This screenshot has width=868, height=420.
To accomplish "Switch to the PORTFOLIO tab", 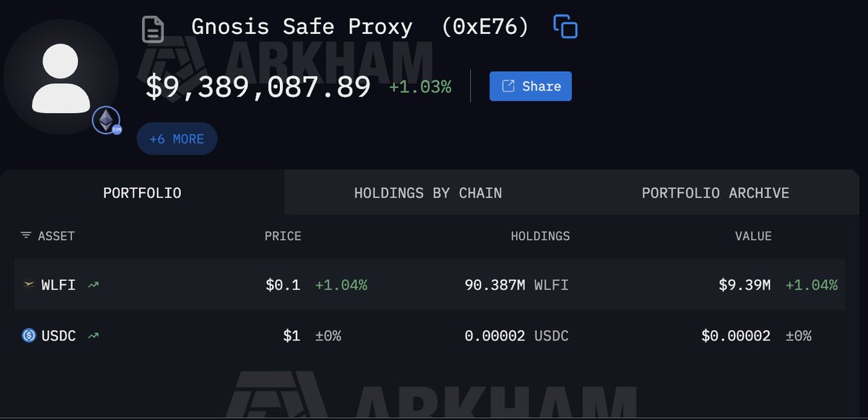I will [x=142, y=193].
